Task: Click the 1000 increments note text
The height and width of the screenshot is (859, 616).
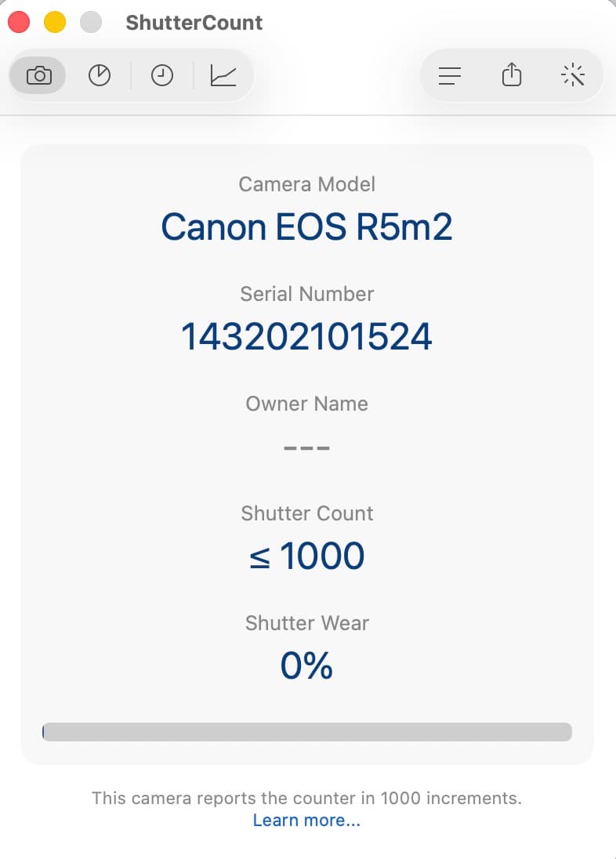Action: click(306, 799)
